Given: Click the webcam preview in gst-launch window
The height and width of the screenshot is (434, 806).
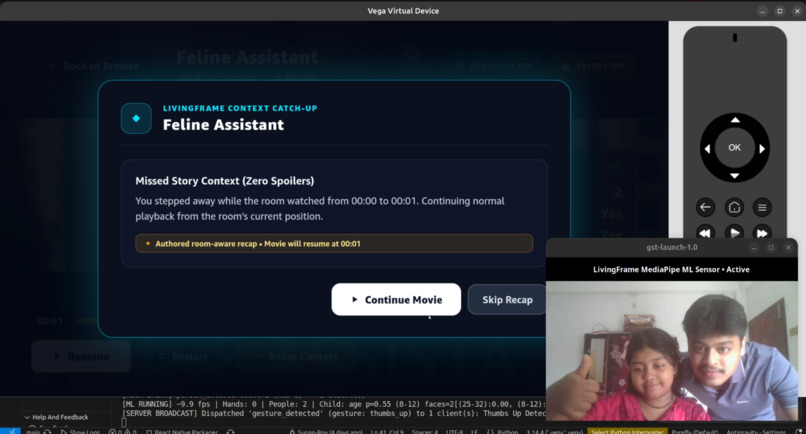Looking at the screenshot, I should point(672,351).
